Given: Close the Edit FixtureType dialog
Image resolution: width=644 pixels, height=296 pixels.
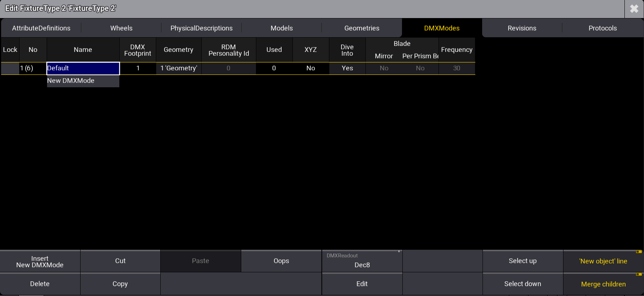Looking at the screenshot, I should tap(634, 9).
